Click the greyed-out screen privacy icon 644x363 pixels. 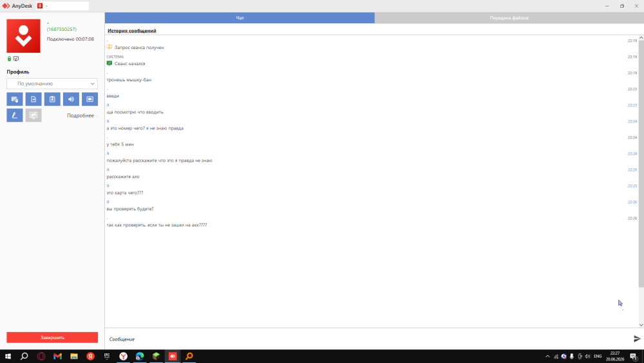(33, 115)
